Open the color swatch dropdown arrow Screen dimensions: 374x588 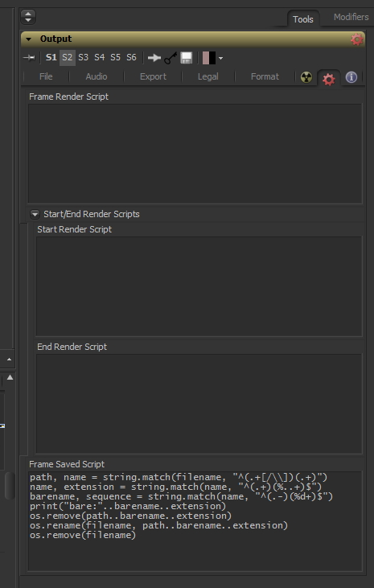pos(220,58)
